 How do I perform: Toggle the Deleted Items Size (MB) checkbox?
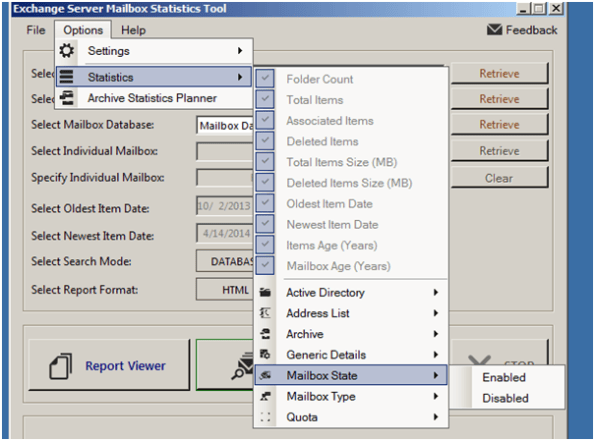[265, 183]
